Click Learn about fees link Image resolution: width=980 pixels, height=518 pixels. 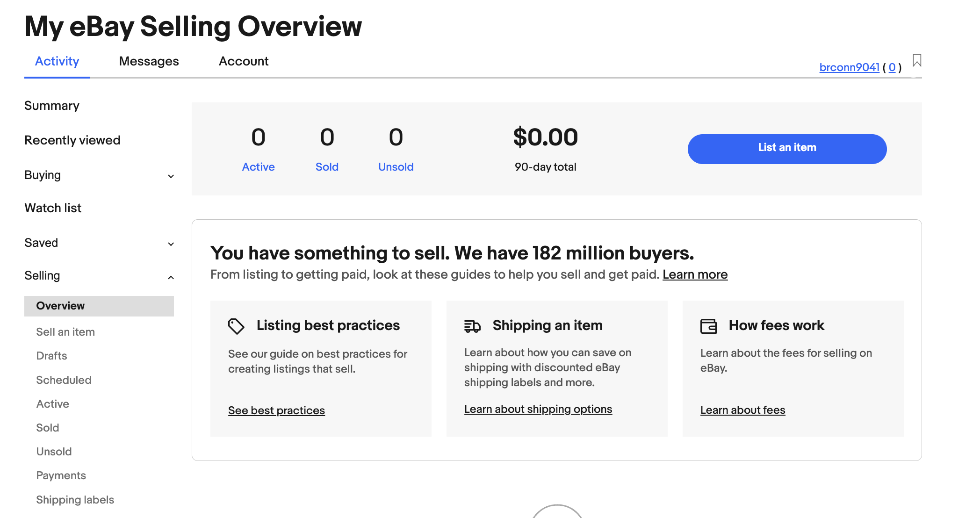[x=742, y=410]
